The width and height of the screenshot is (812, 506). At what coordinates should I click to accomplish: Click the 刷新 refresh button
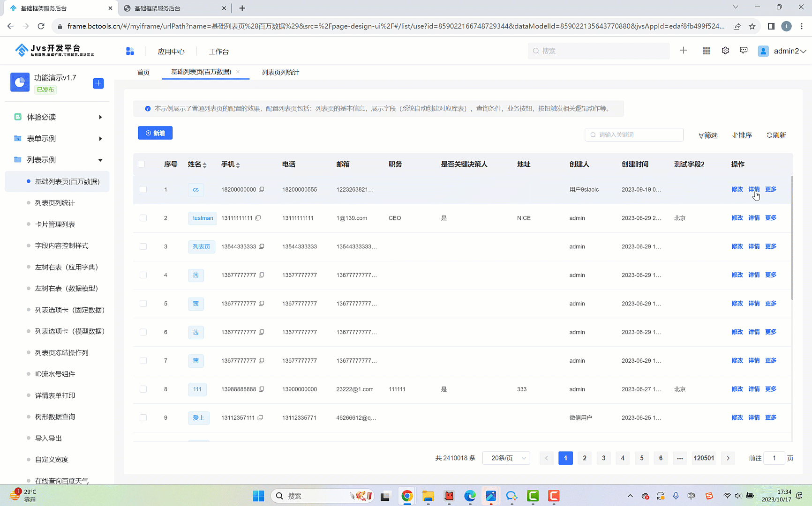776,135
